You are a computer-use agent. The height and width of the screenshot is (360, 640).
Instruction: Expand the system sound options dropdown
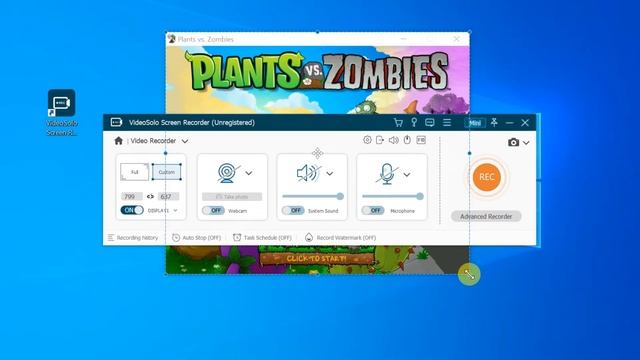(330, 173)
